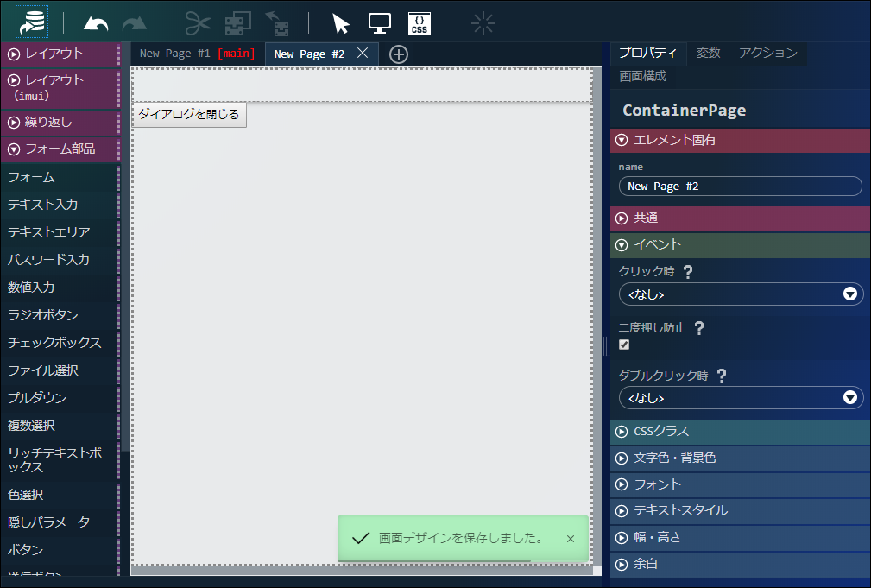Screen dimensions: 871x588
Task: Pick the 数値入力 component
Action: (60, 288)
